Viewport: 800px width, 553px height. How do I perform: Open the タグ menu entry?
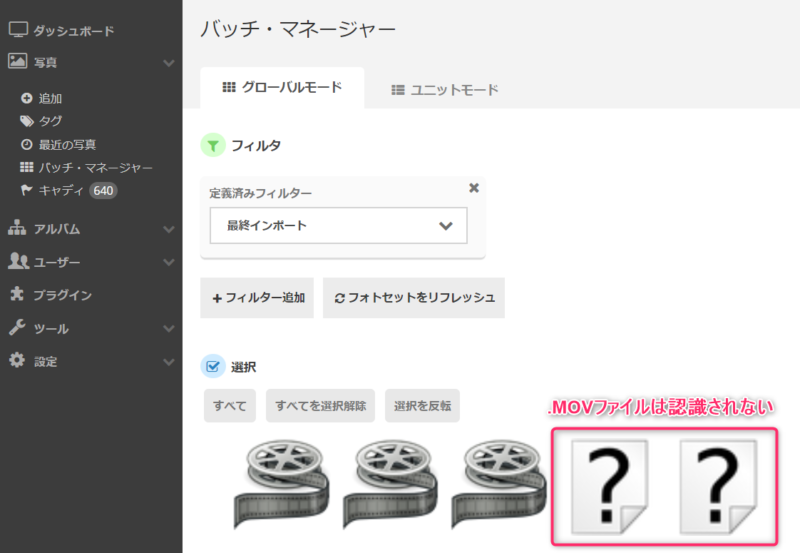(50, 121)
